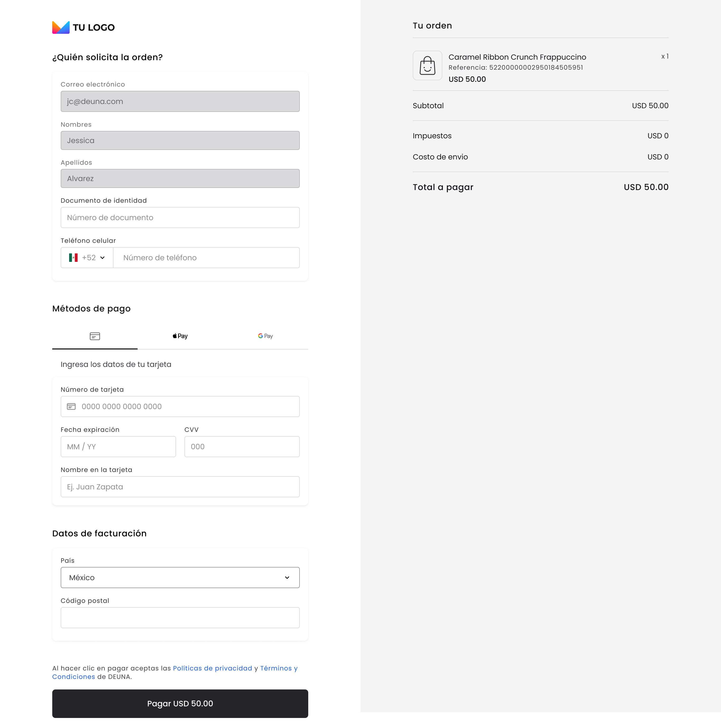721x728 pixels.
Task: Click the Pagar USD 50.00 button
Action: click(x=180, y=704)
